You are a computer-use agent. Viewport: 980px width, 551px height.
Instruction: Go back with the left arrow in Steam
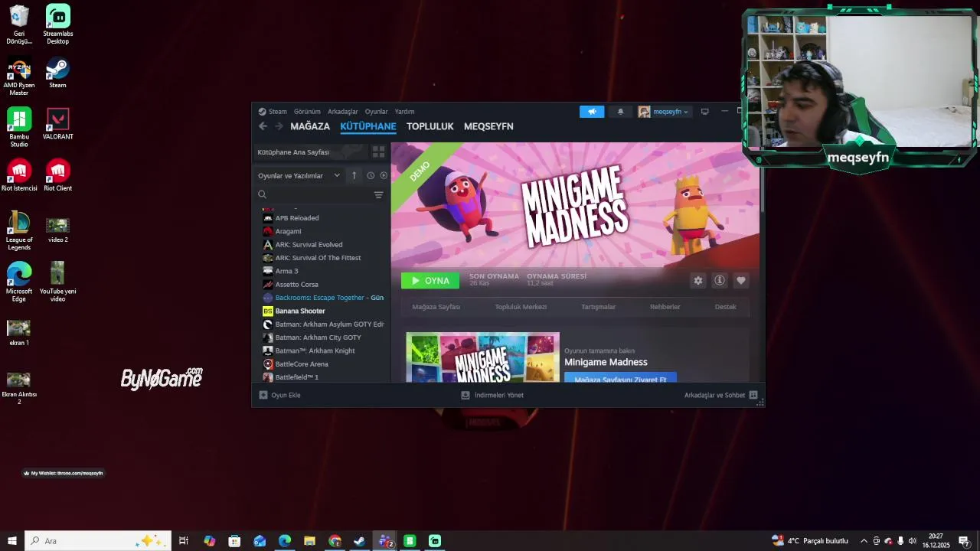coord(263,126)
